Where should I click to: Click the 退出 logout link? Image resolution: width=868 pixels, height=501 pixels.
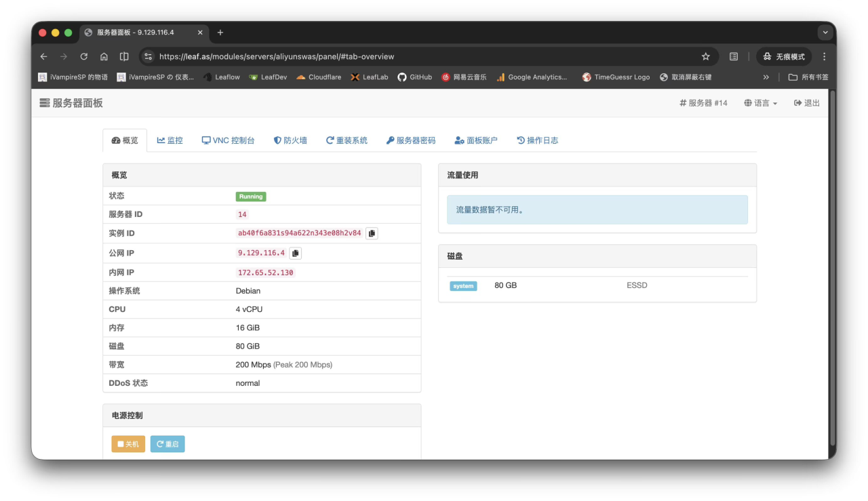[807, 103]
